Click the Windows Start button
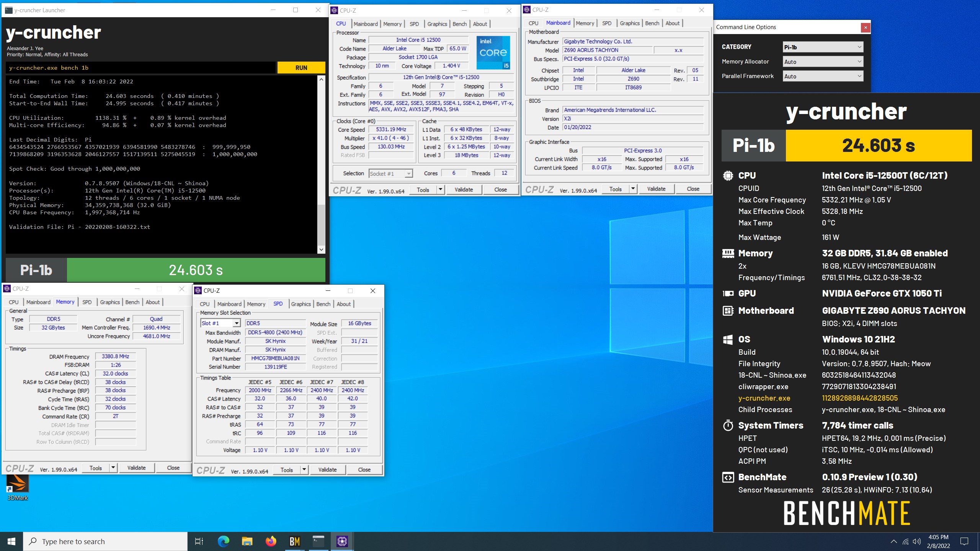980x551 pixels. [x=11, y=541]
